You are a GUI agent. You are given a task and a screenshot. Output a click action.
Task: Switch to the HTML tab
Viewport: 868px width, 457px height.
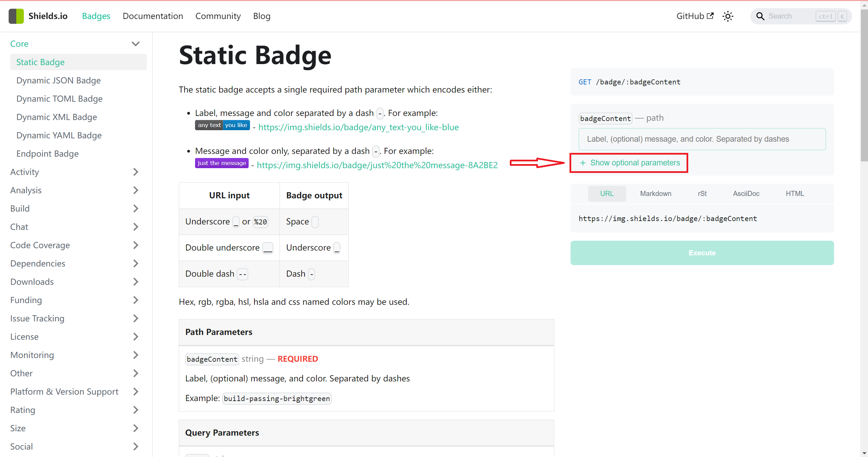click(x=795, y=194)
